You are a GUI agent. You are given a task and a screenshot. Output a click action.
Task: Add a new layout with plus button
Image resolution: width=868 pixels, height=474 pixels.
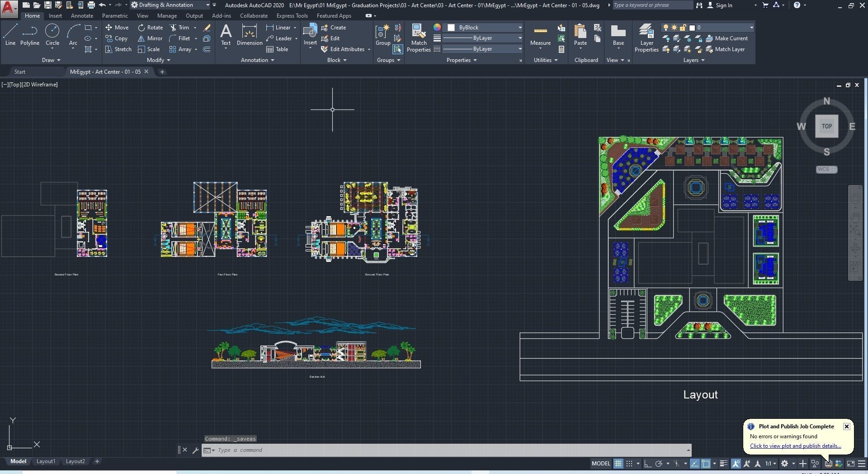click(97, 461)
